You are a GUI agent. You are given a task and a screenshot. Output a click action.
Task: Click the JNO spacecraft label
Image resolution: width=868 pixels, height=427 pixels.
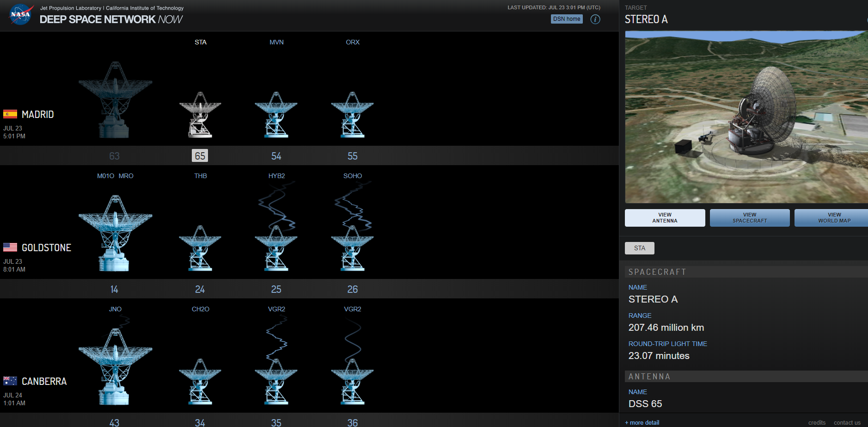click(115, 309)
